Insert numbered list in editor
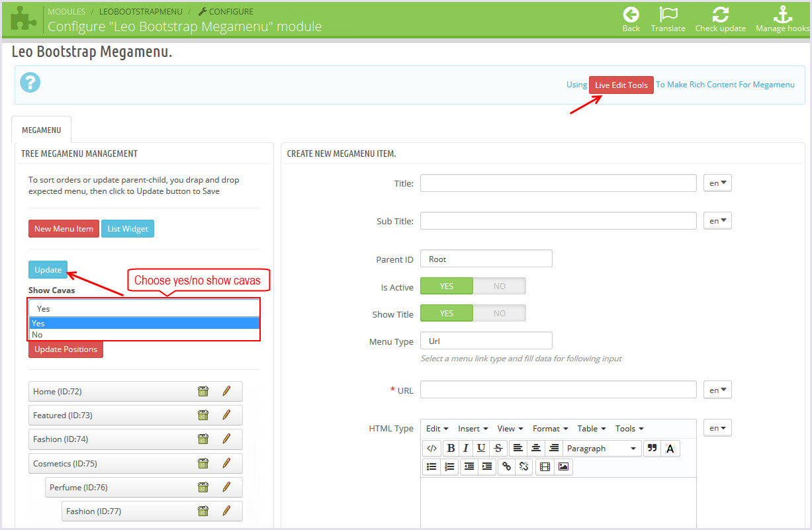Viewport: 812px width, 530px height. [x=449, y=466]
